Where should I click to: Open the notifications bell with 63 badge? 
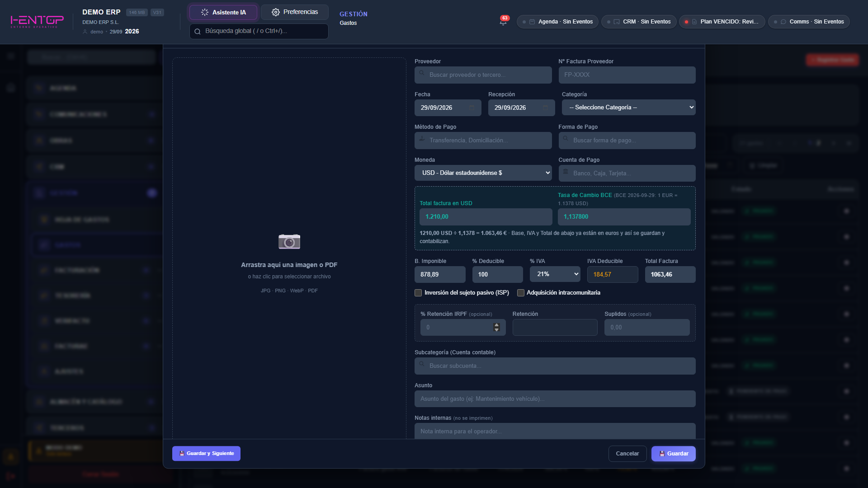pos(503,21)
